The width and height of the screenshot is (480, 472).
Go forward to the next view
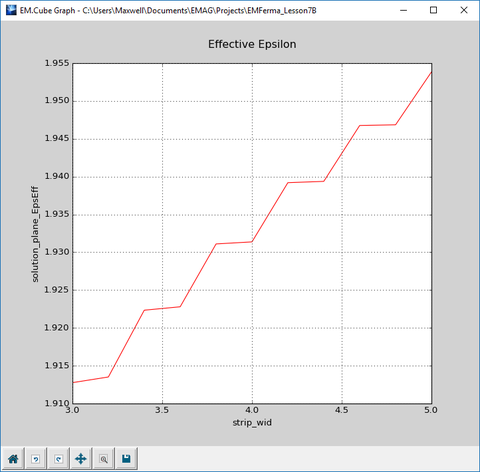pos(58,459)
